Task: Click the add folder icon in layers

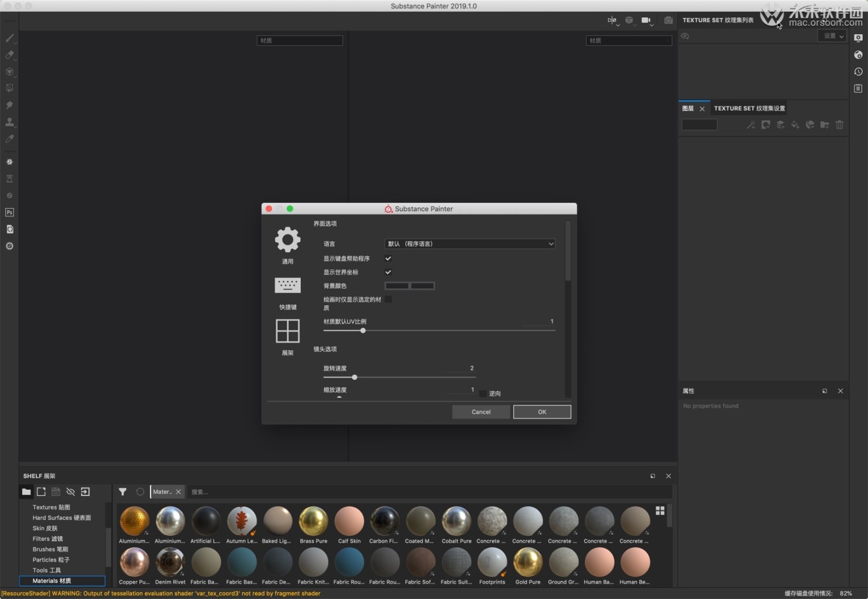Action: click(825, 125)
